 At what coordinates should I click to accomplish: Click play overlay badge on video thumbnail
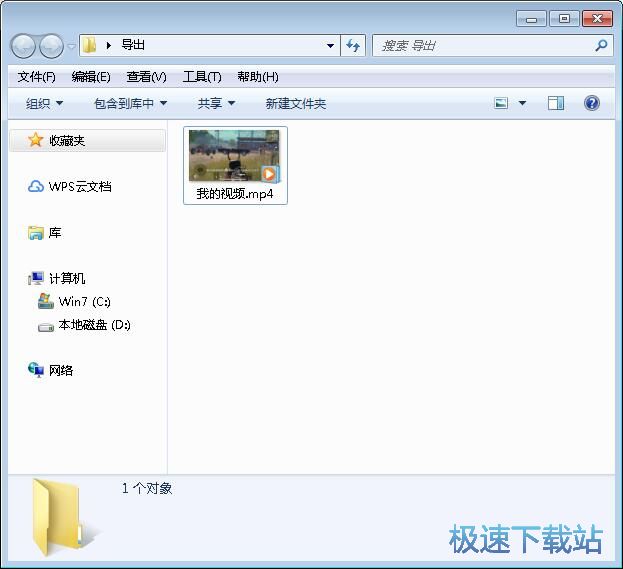pos(270,174)
